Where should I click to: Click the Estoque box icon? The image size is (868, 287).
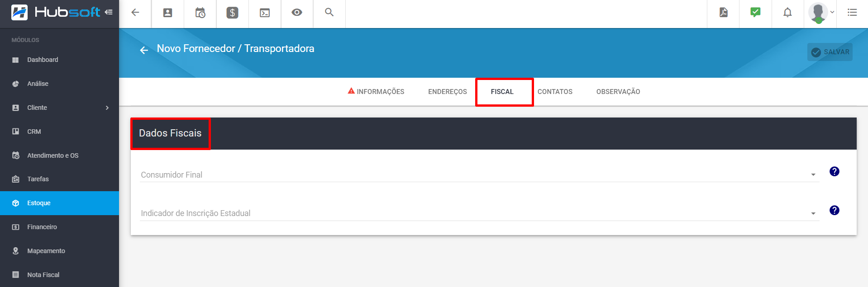click(x=15, y=203)
